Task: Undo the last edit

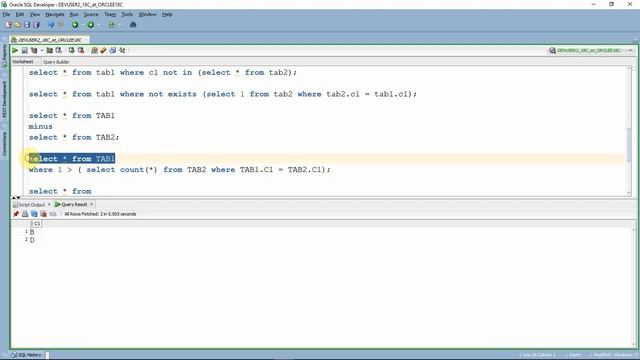Action: (x=51, y=25)
